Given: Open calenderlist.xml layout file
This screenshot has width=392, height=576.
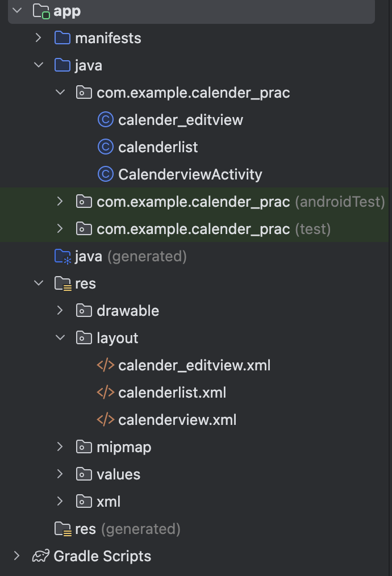Looking at the screenshot, I should (172, 393).
